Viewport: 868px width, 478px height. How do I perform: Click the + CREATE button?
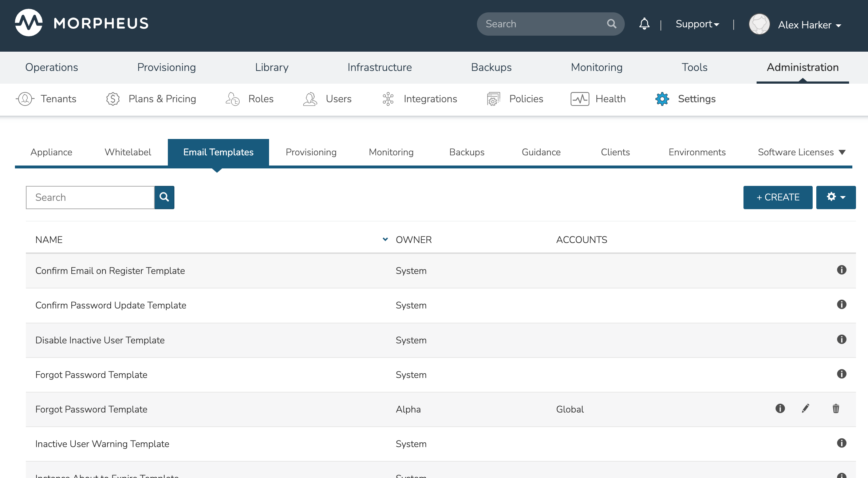click(778, 197)
